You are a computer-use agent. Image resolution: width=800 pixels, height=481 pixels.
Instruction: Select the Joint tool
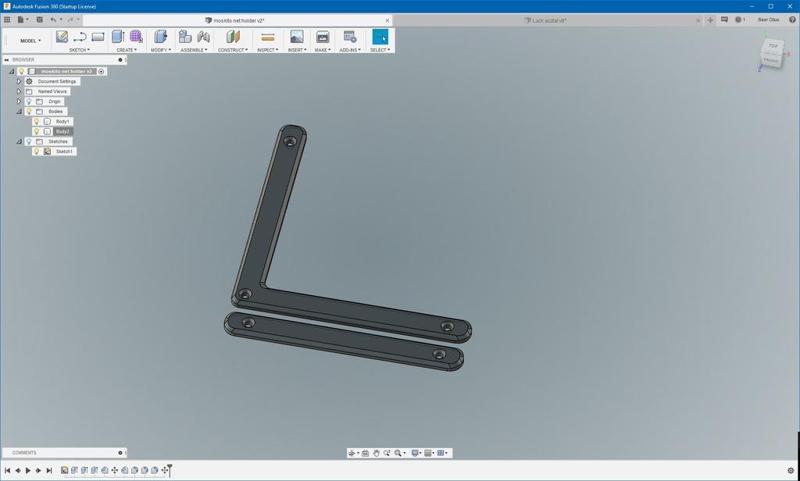203,37
